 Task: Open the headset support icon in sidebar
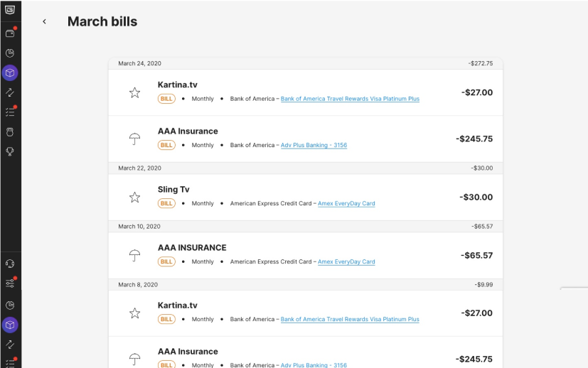[10, 264]
